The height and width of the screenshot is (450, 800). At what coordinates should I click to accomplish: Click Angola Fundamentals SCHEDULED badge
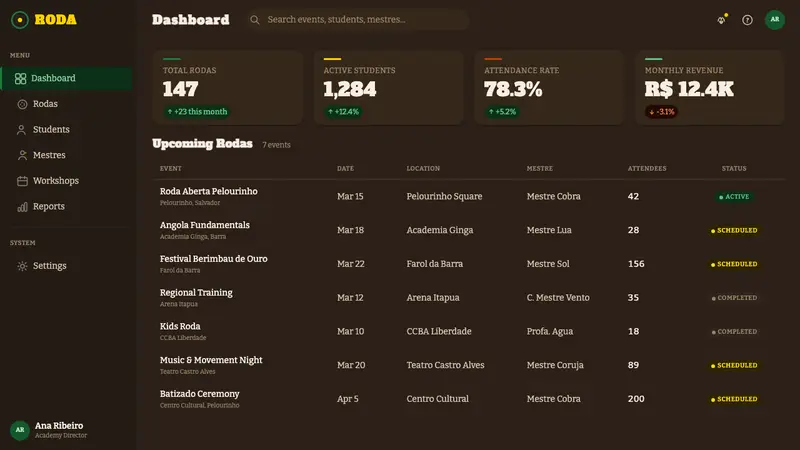[734, 231]
